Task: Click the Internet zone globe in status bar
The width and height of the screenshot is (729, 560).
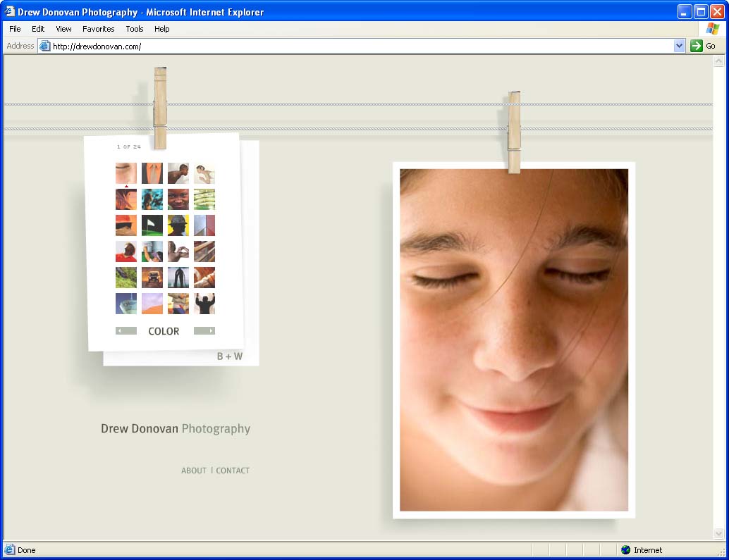Action: (x=625, y=550)
